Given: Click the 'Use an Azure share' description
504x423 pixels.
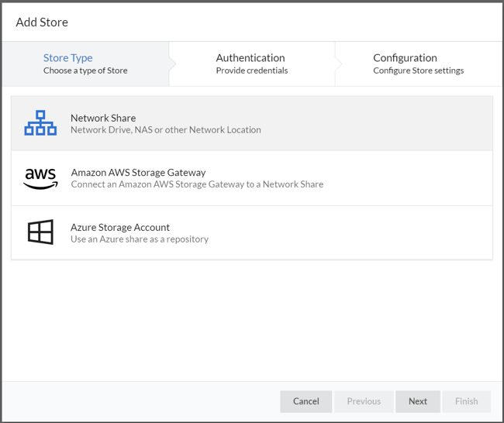Looking at the screenshot, I should tap(140, 239).
